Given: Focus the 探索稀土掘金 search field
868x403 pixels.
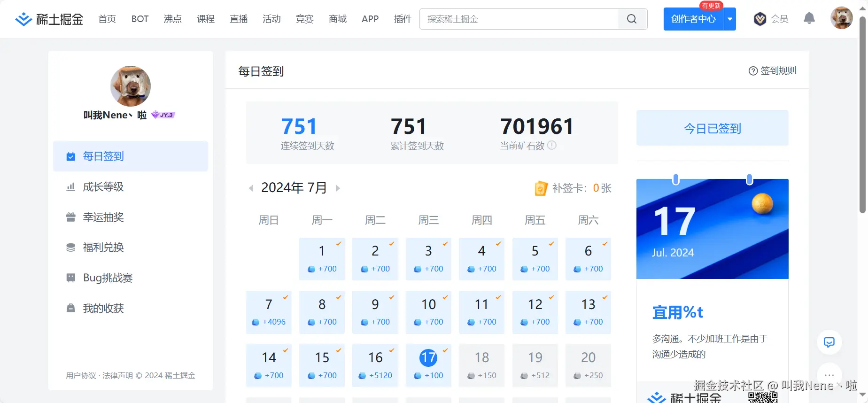Looking at the screenshot, I should 519,19.
